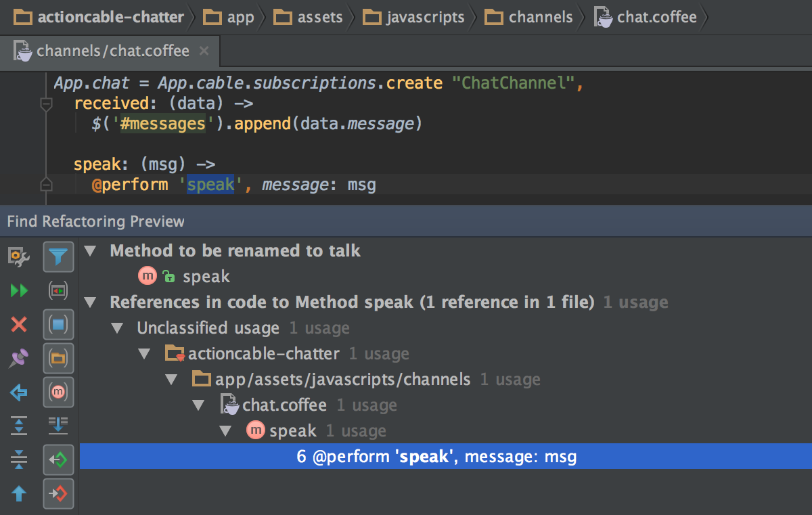
Task: Select the javascripts breadcrumb
Action: [x=415, y=17]
